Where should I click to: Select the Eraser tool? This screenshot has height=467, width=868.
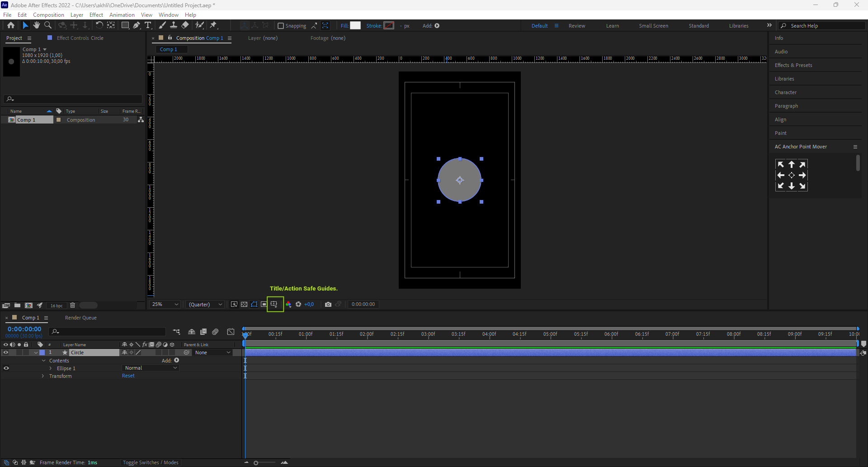pos(185,25)
